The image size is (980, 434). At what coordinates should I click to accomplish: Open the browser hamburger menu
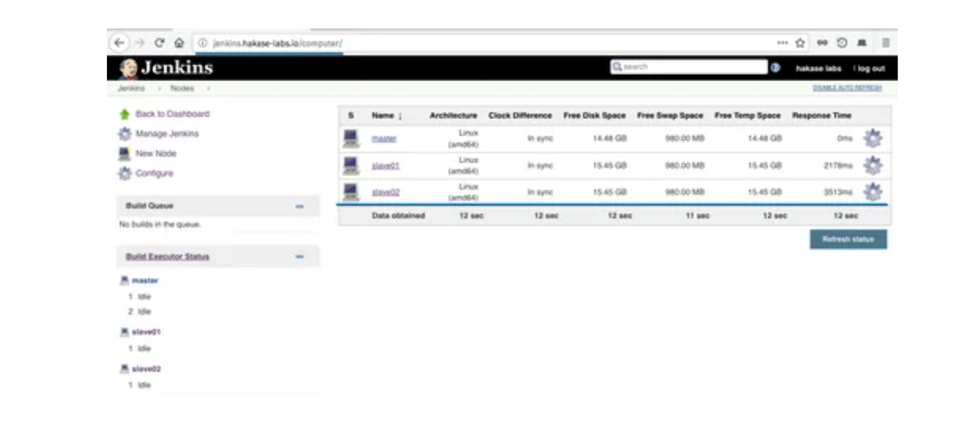point(886,43)
